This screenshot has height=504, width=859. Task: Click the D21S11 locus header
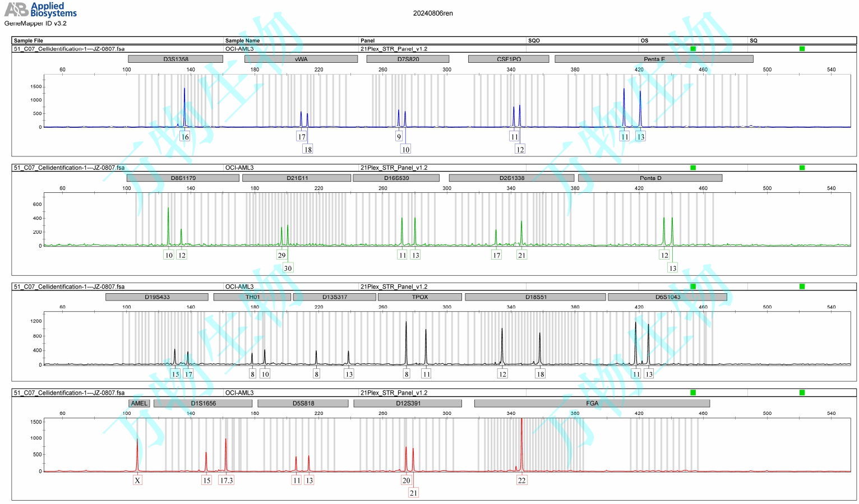pyautogui.click(x=297, y=178)
